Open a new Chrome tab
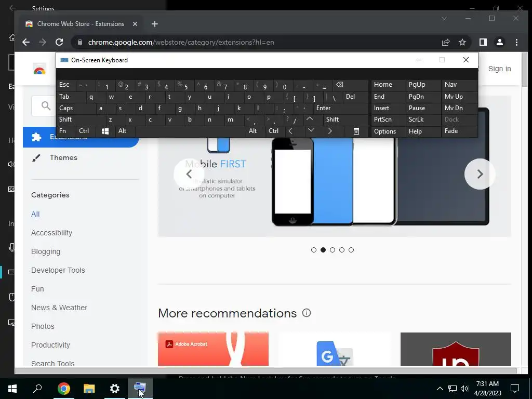The image size is (532, 399). (x=155, y=24)
